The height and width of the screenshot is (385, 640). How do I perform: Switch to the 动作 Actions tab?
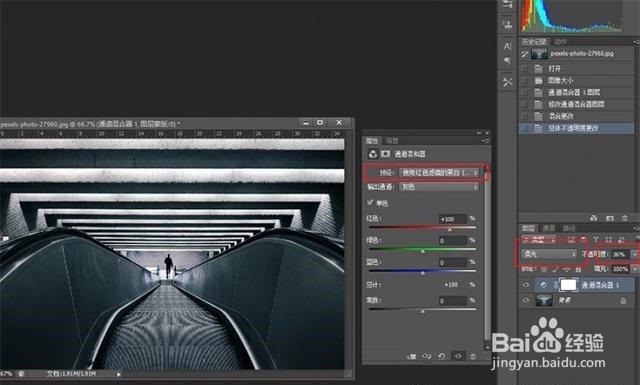click(x=560, y=42)
